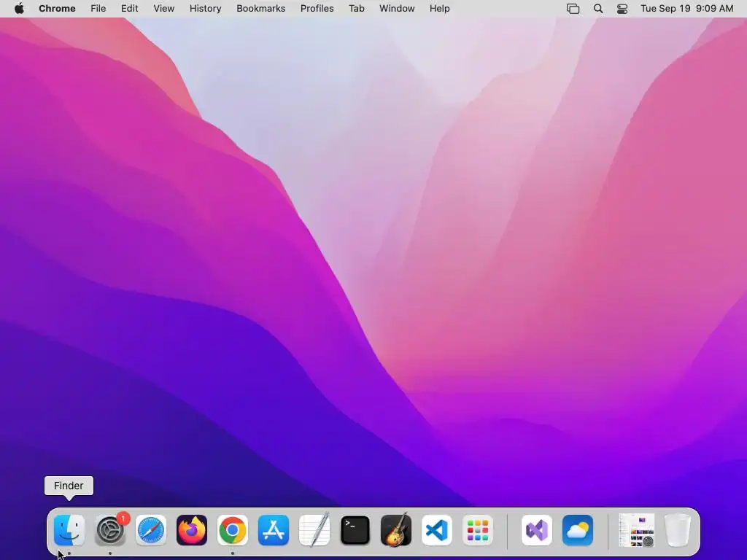Open GarageBand in the Dock
747x560 pixels.
[396, 529]
